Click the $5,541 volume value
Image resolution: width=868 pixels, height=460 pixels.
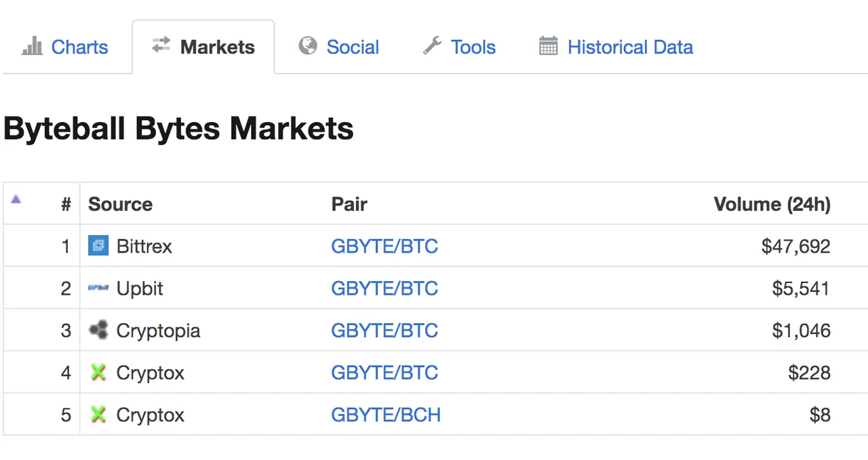pos(801,288)
